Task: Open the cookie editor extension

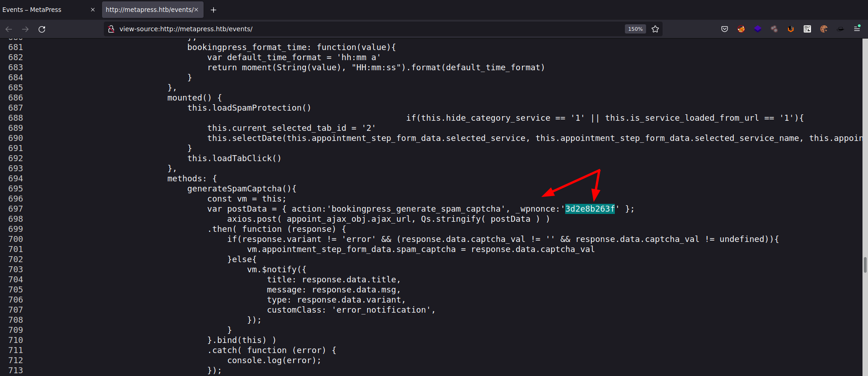Action: pyautogui.click(x=824, y=29)
